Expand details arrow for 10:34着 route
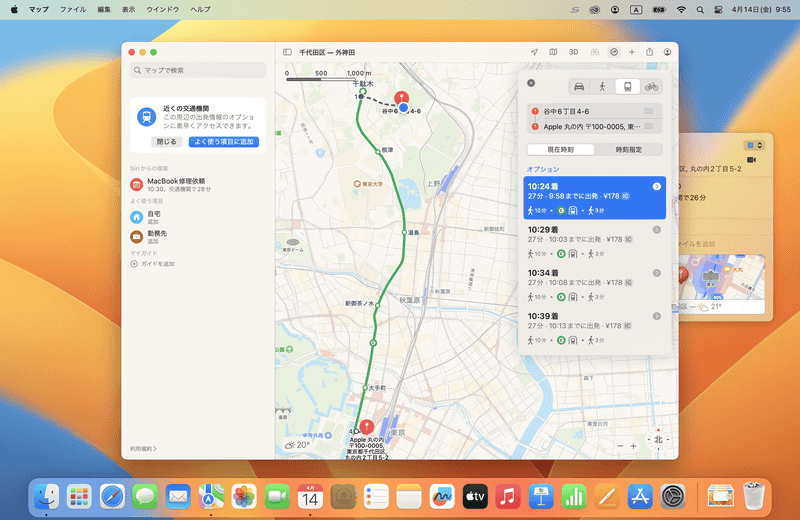This screenshot has width=800, height=520. (x=657, y=273)
